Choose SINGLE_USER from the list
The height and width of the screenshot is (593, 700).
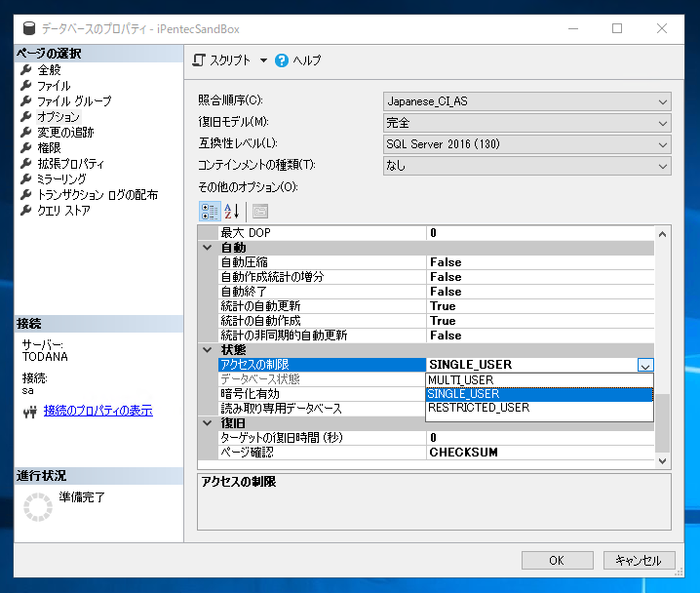point(539,394)
